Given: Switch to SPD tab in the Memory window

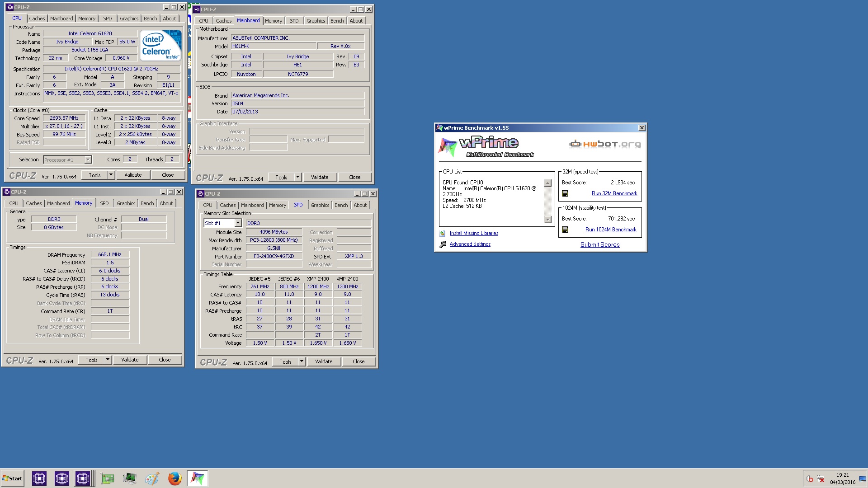Looking at the screenshot, I should coord(104,203).
